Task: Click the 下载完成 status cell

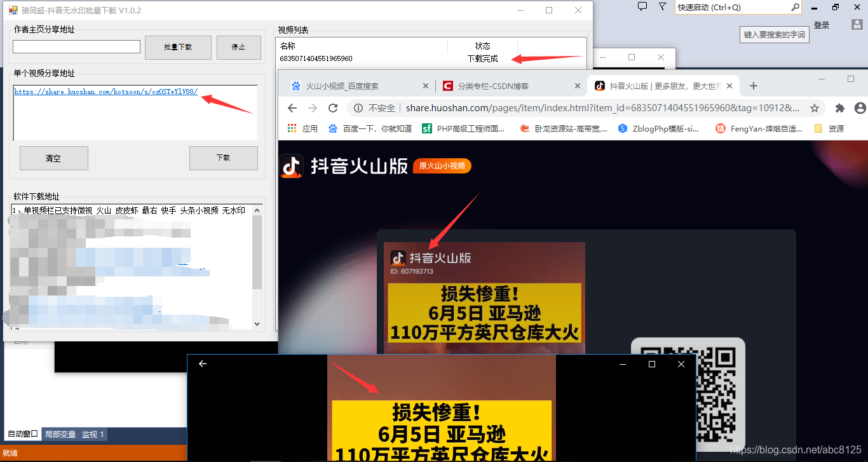Action: [x=483, y=58]
